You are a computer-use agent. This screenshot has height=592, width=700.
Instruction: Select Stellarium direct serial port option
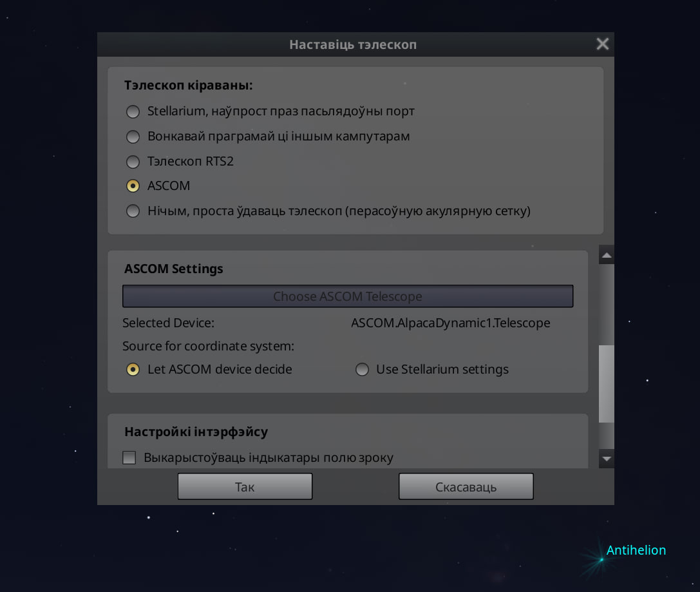point(133,111)
